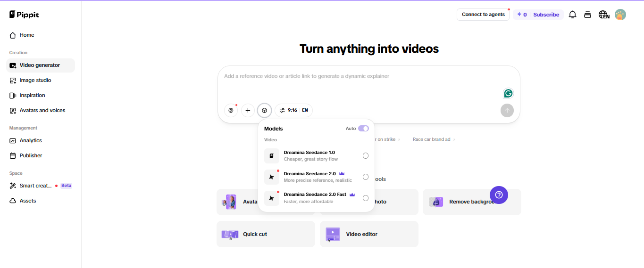Open Video editor tool
Image resolution: width=644 pixels, height=268 pixels.
369,234
